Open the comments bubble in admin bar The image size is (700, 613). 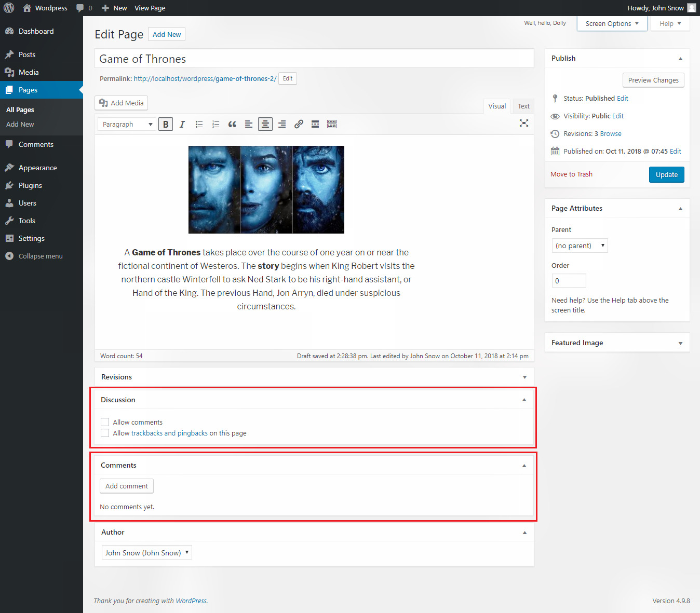point(84,8)
